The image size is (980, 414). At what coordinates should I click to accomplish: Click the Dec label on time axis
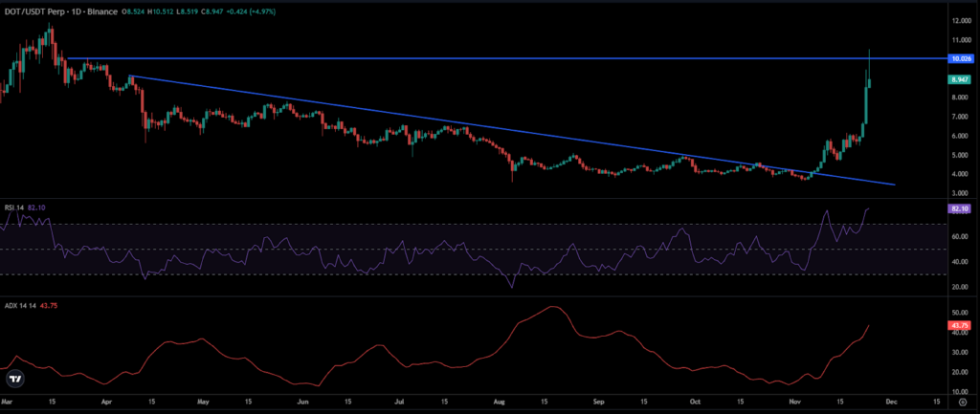click(892, 401)
